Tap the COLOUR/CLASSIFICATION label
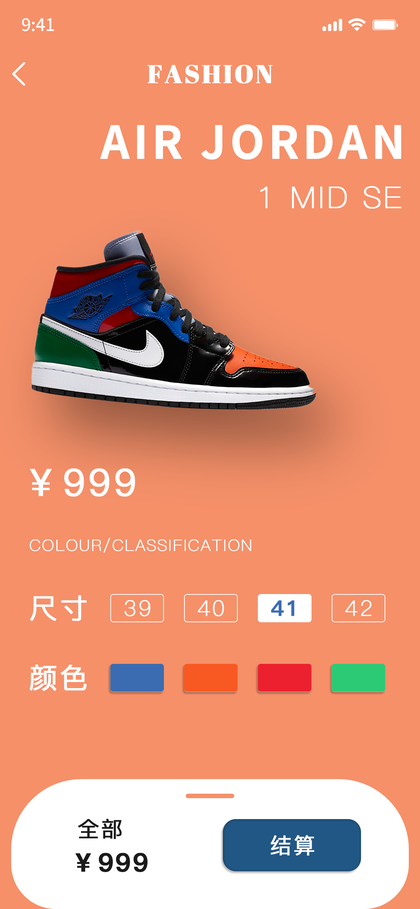Image resolution: width=420 pixels, height=909 pixels. pos(141,546)
